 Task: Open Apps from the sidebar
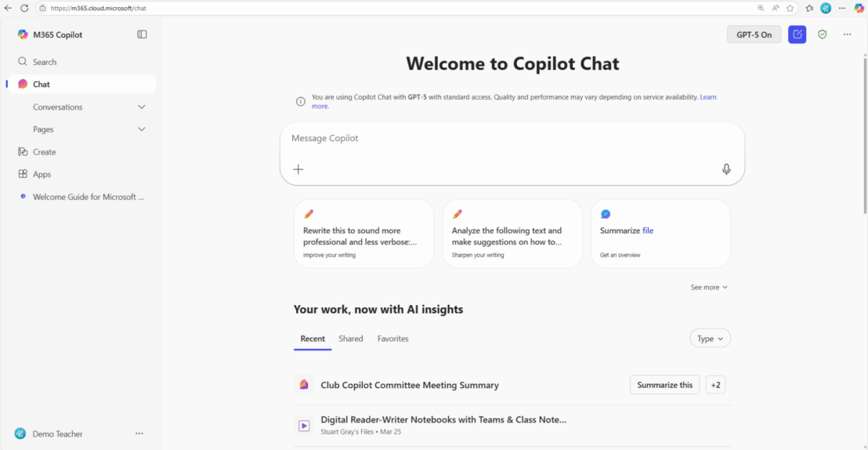42,174
